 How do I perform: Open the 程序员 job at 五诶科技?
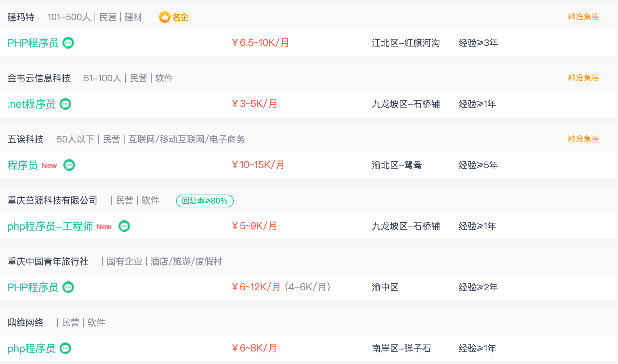click(x=23, y=165)
